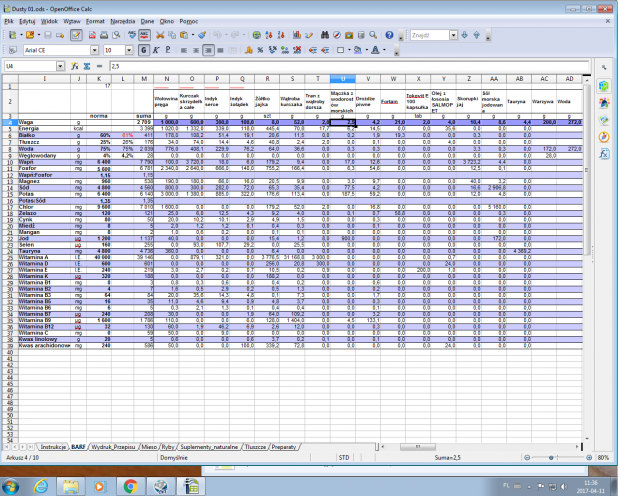Screen dimensions: 620x496
Task: Click font color swatch button
Action: (x=375, y=50)
